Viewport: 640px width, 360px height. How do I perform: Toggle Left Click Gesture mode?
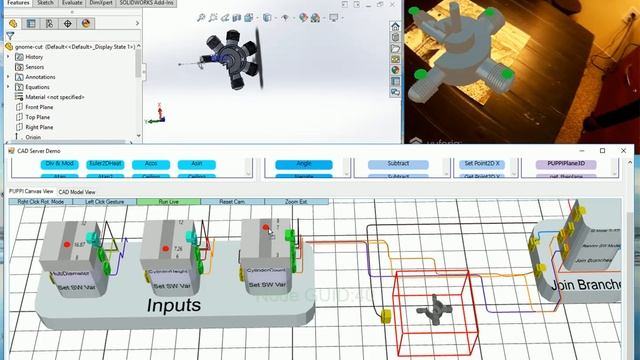tap(104, 202)
